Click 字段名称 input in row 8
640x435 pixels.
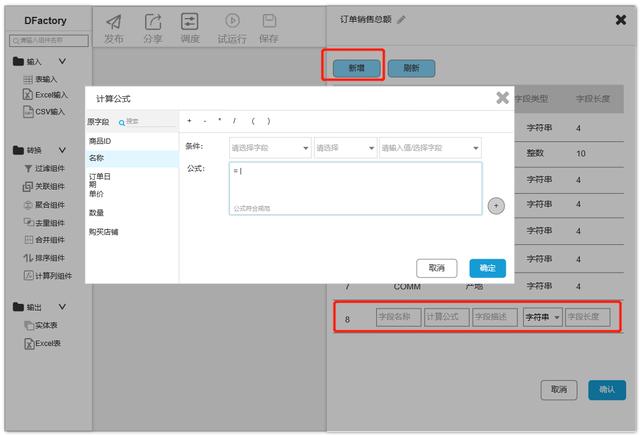(398, 317)
